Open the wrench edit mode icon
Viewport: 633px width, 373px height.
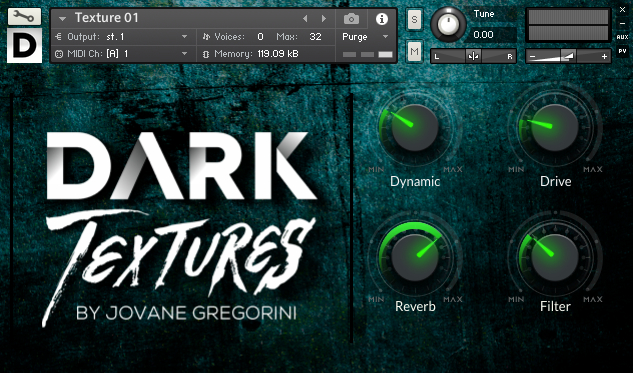24,16
